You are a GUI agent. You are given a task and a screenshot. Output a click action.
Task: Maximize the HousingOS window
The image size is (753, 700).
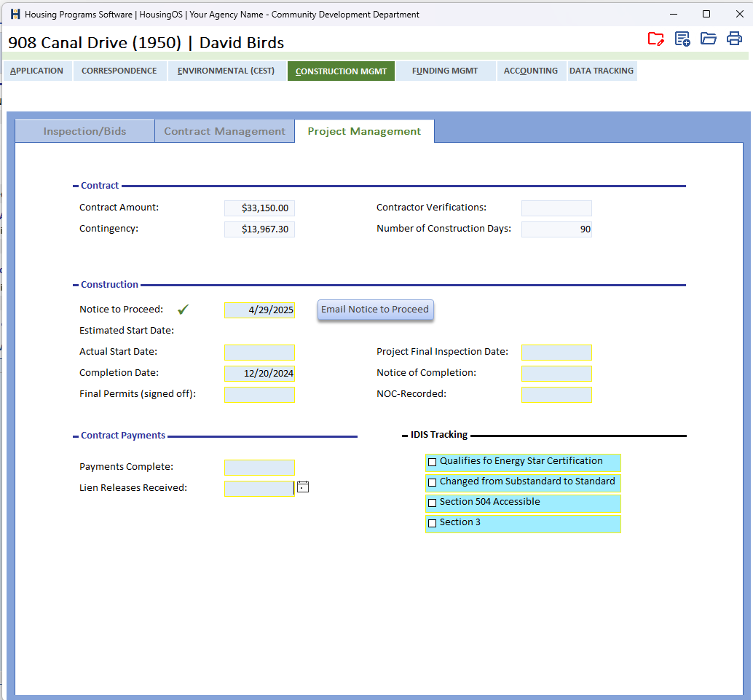(706, 14)
